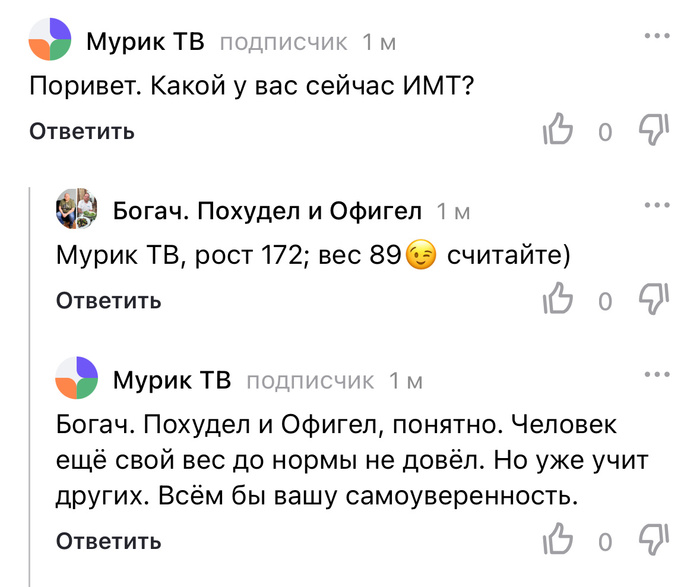Open three-dot menu on Богач's reply
This screenshot has width=700, height=587.
coord(656,205)
